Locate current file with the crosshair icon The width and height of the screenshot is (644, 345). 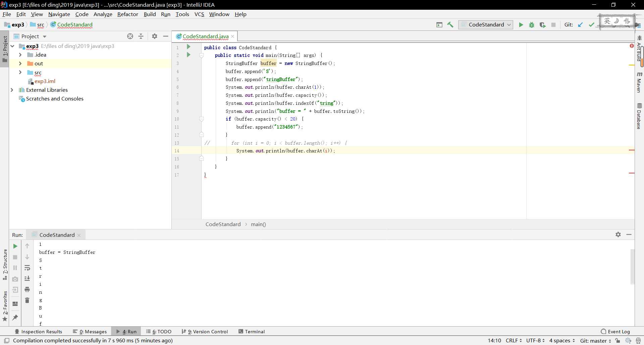[x=130, y=36]
